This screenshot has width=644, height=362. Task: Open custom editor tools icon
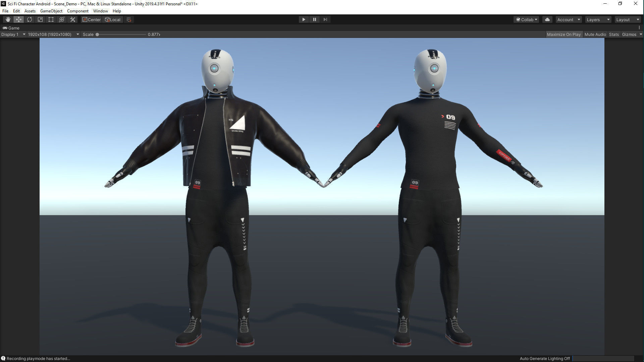click(72, 19)
